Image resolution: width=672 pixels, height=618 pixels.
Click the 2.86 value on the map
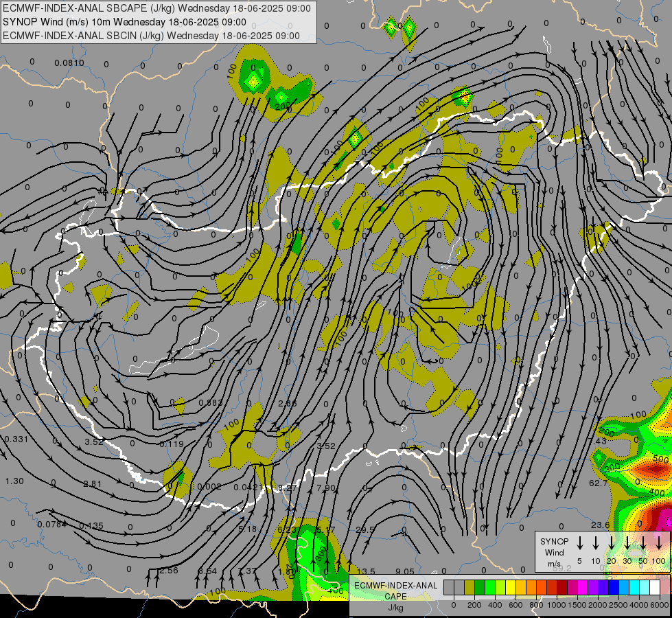click(x=287, y=404)
